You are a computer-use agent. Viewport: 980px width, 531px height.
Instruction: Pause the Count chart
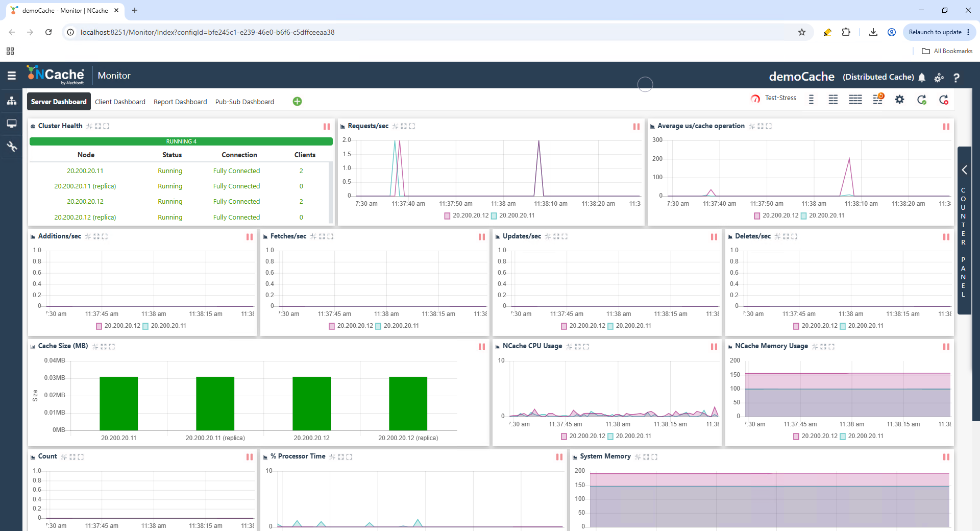tap(250, 457)
